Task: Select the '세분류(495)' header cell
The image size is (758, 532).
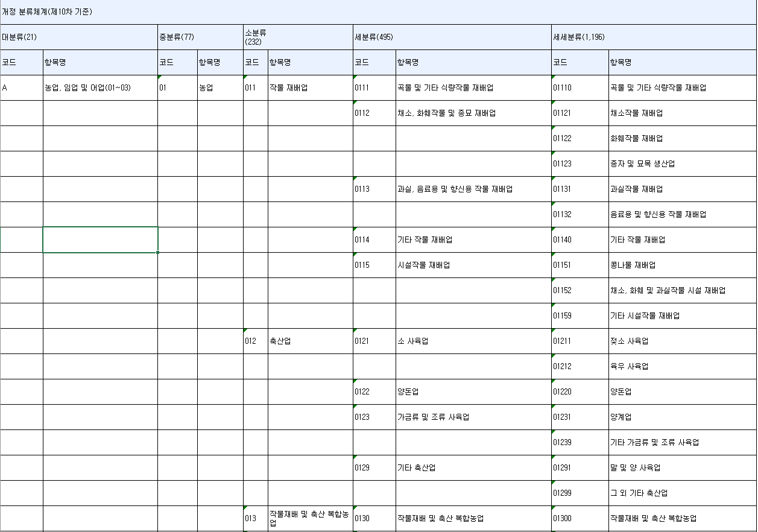Action: pos(452,37)
